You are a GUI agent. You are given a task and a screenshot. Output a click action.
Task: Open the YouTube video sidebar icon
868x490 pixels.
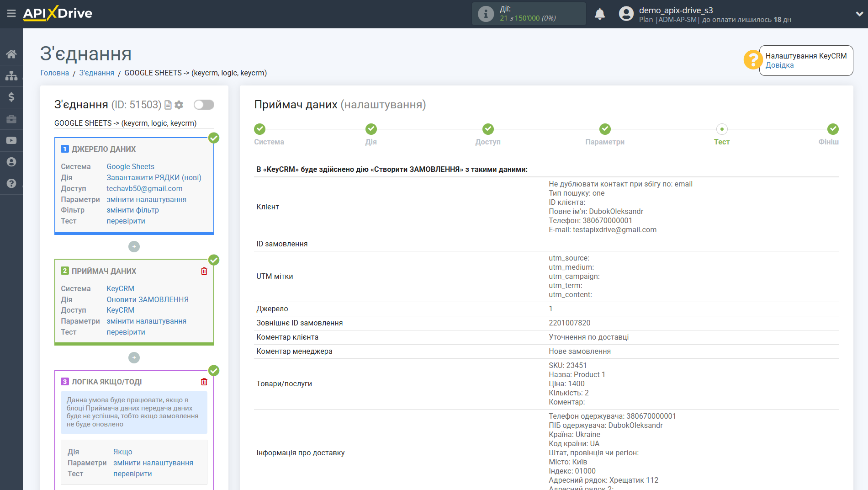click(11, 140)
